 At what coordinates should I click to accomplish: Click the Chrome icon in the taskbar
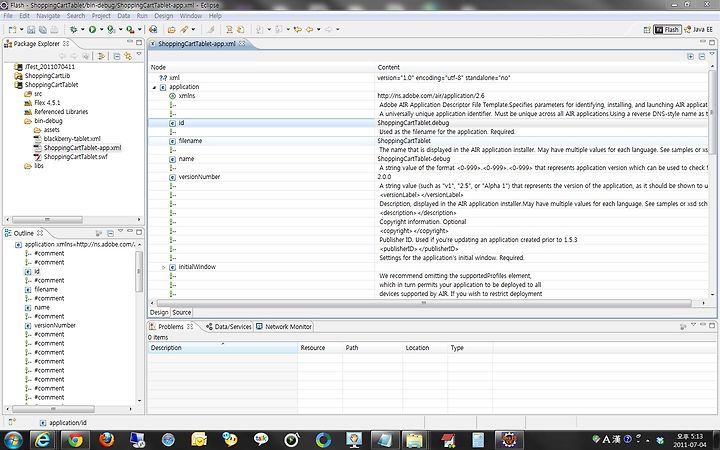(74, 440)
